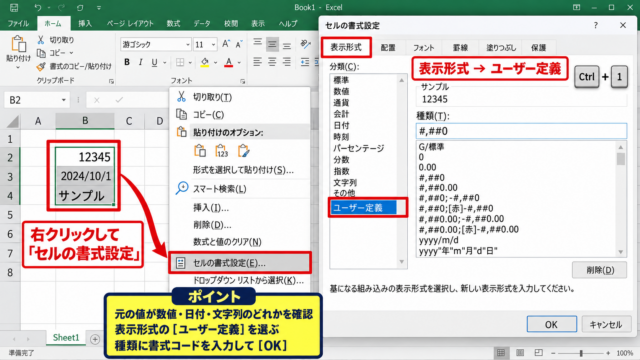Open スマート検索(L) from context menu
The width and height of the screenshot is (640, 360).
pos(240,189)
